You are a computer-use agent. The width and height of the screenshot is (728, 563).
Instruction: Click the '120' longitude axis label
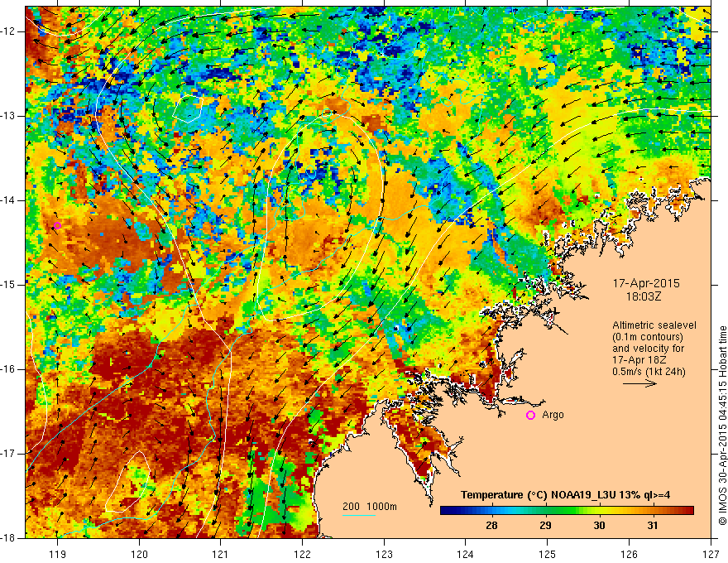pyautogui.click(x=139, y=554)
